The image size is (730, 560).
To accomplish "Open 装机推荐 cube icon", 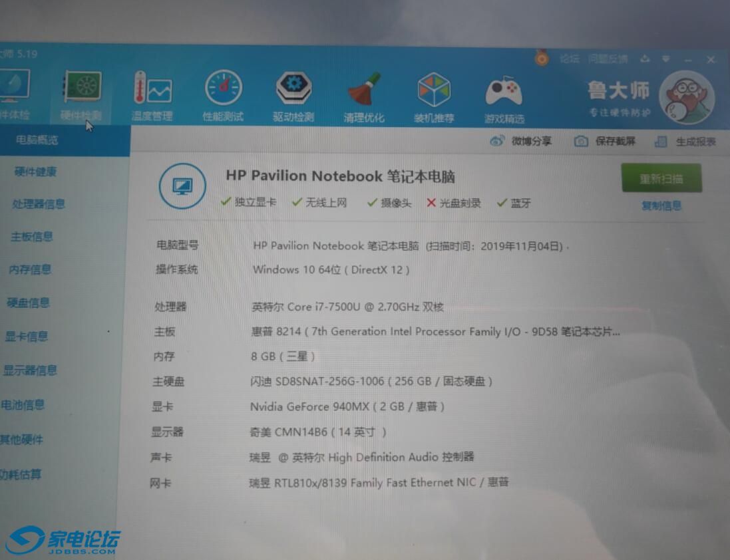I will coord(434,89).
